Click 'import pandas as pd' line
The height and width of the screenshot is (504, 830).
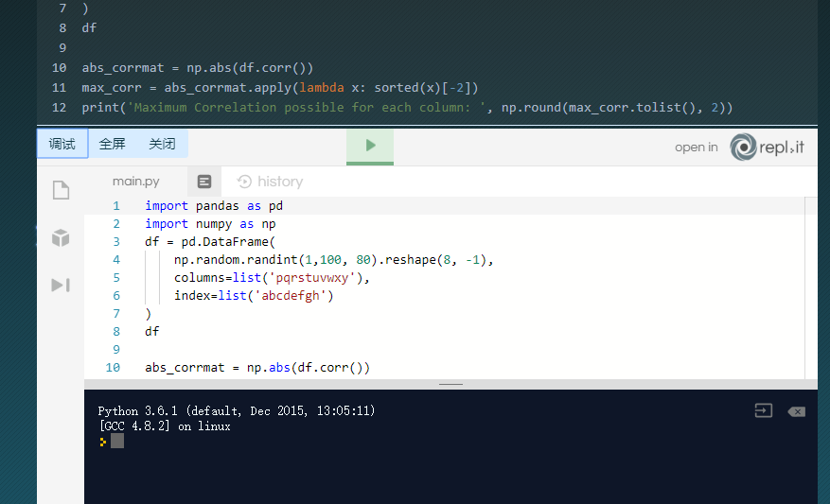pyautogui.click(x=214, y=206)
